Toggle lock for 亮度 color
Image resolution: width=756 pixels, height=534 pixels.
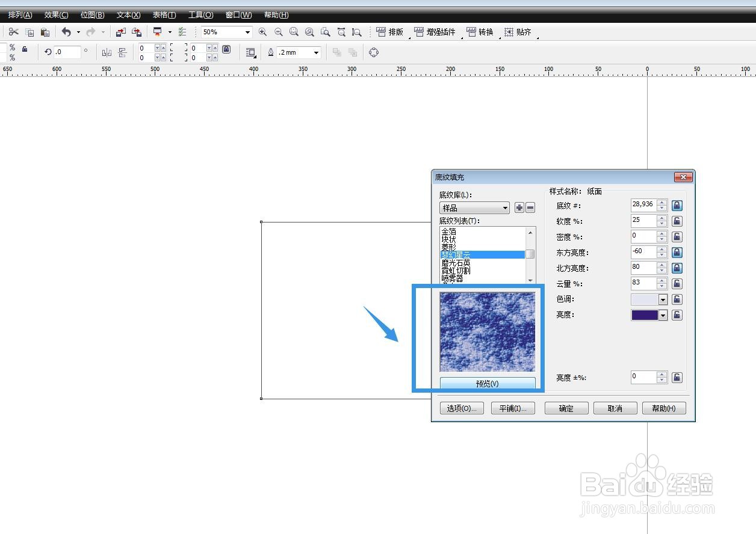[677, 315]
